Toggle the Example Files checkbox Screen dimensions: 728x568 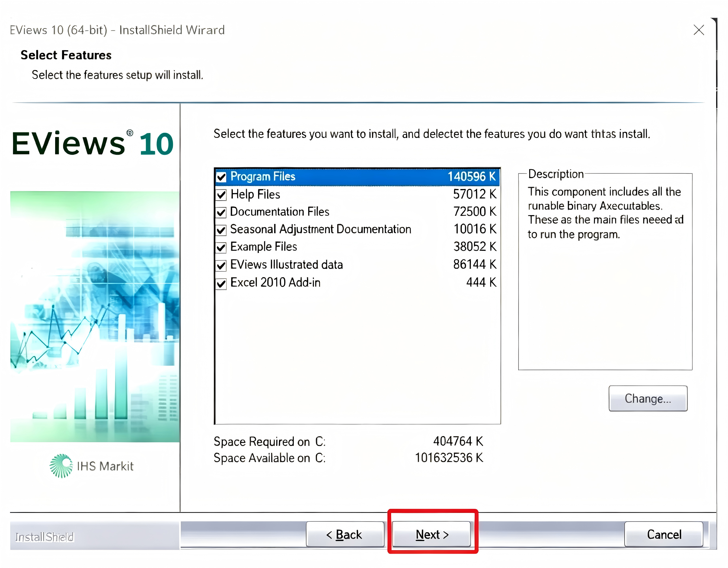click(221, 248)
